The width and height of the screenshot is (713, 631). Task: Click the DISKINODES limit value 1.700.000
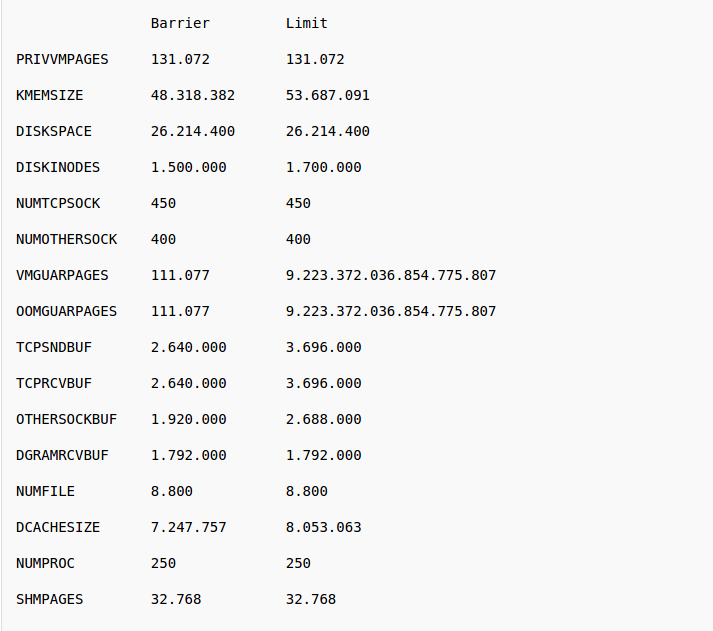pos(323,167)
